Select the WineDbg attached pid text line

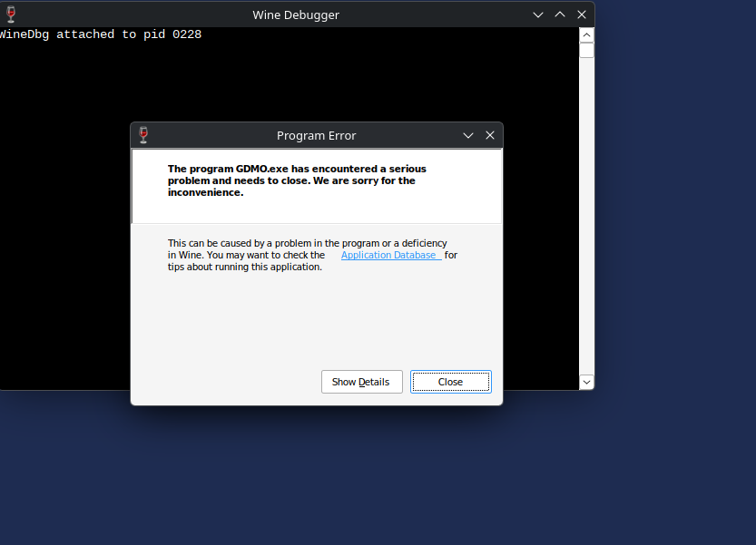pos(100,34)
